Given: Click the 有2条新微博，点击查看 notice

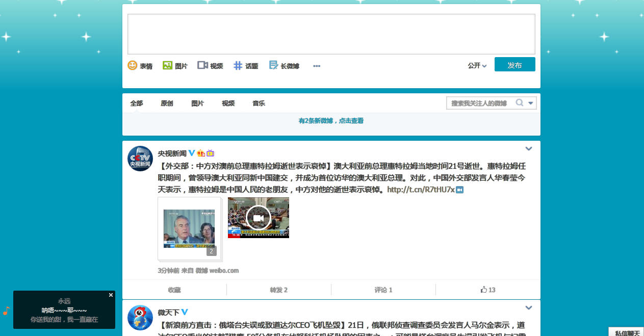Looking at the screenshot, I should coord(331,121).
